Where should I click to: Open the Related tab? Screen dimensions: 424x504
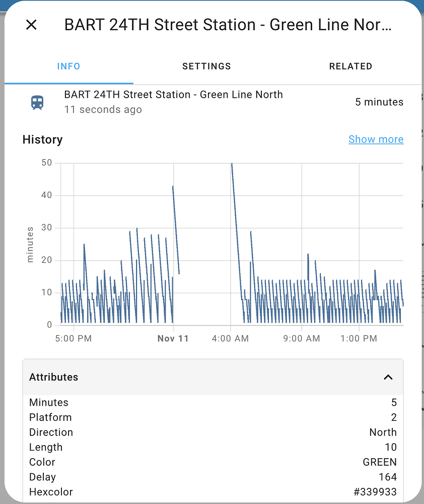click(350, 66)
